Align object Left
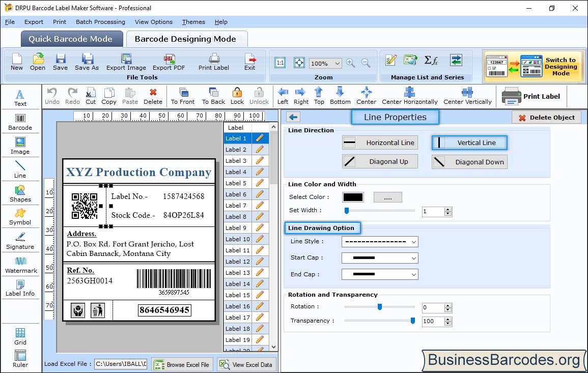Viewport: 588px width, 373px height. coord(283,96)
